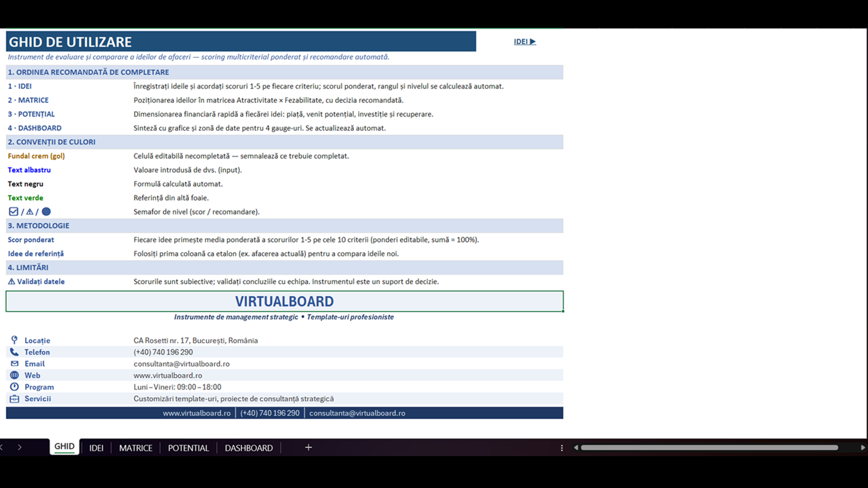The width and height of the screenshot is (868, 488).
Task: Click www.virtualboard.ro in the Web row
Action: point(167,375)
